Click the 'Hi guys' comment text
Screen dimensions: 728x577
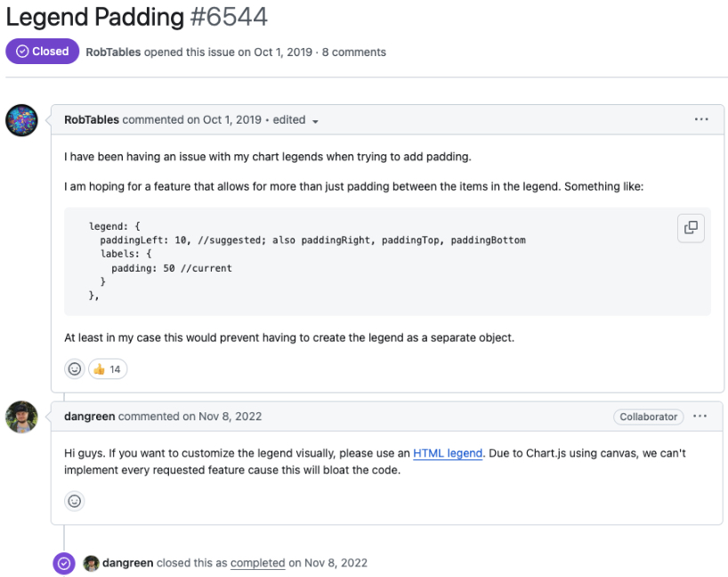[x=376, y=461]
